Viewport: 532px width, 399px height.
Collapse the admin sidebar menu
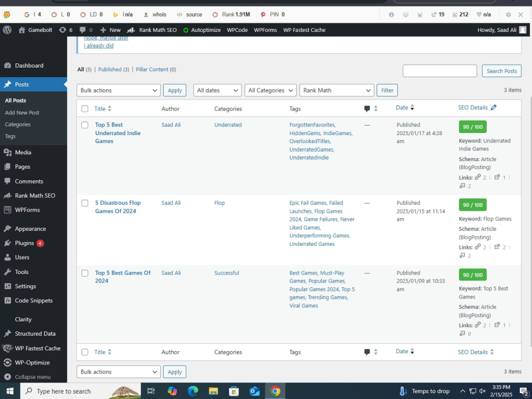[33, 377]
